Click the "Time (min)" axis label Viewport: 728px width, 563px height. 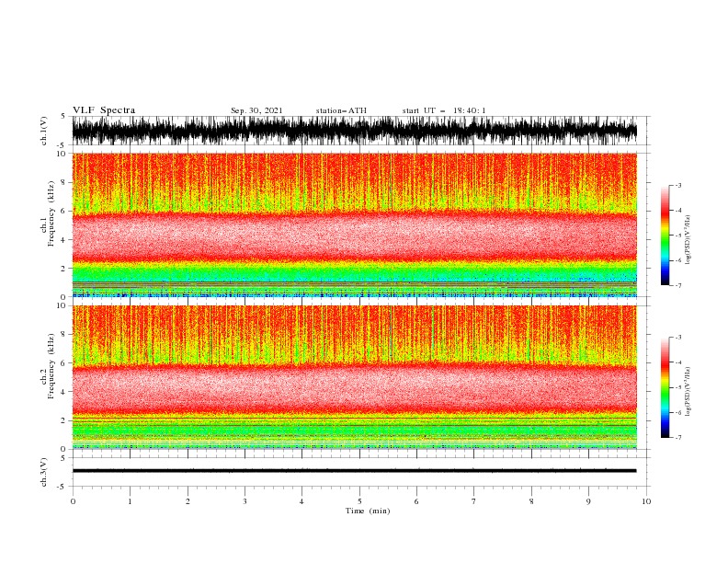tap(368, 511)
